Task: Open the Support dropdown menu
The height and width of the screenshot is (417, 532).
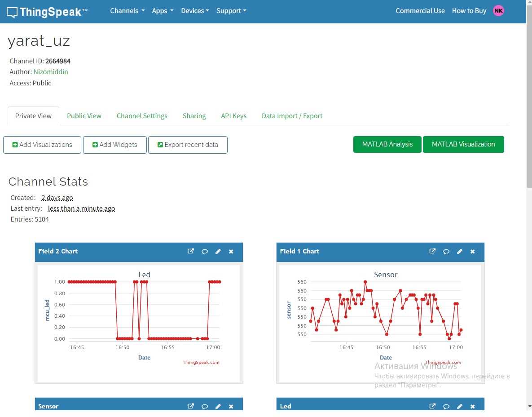Action: pyautogui.click(x=231, y=11)
